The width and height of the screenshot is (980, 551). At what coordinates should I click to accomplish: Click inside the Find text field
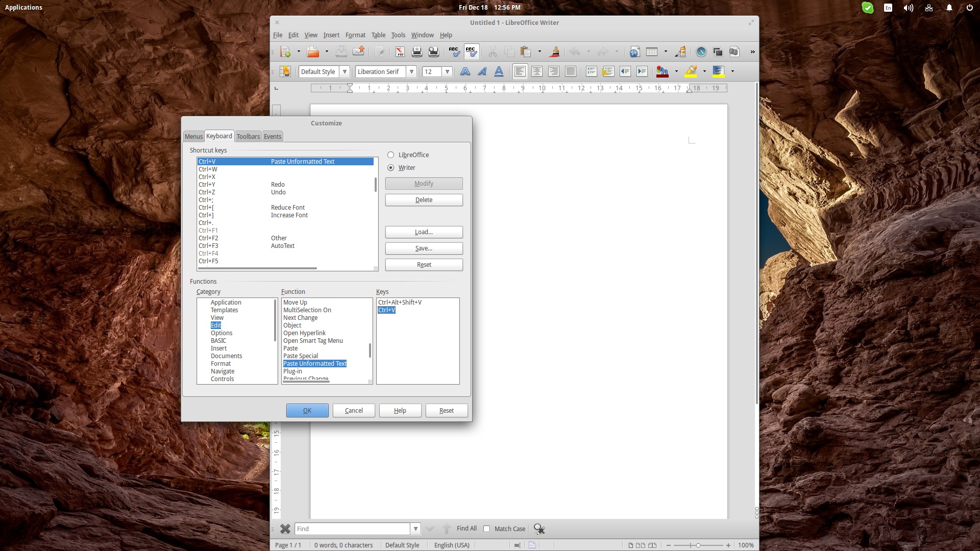click(x=352, y=529)
